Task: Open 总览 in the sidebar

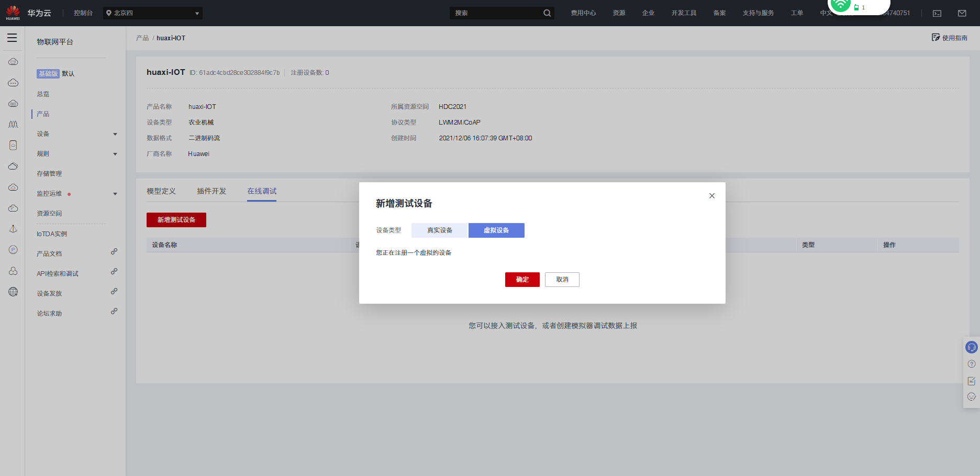Action: tap(43, 94)
